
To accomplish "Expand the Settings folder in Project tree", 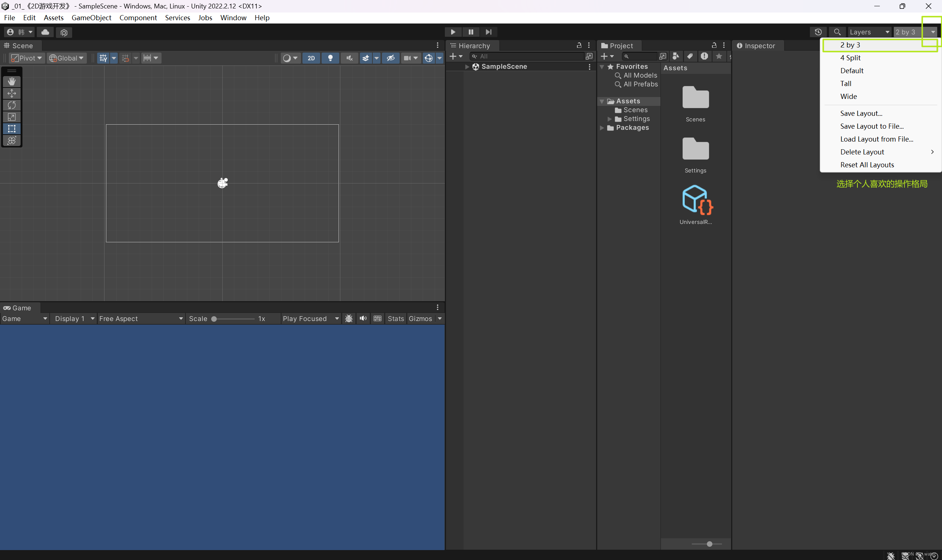I will point(609,119).
